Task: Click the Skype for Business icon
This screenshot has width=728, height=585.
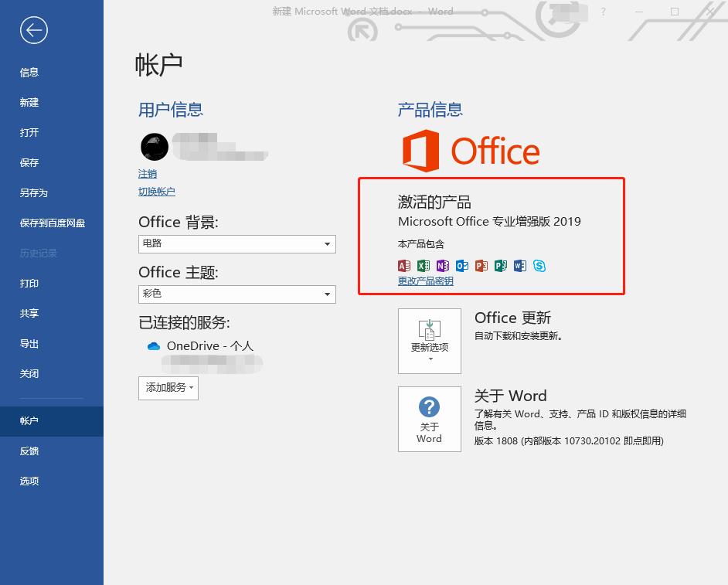Action: 539,266
